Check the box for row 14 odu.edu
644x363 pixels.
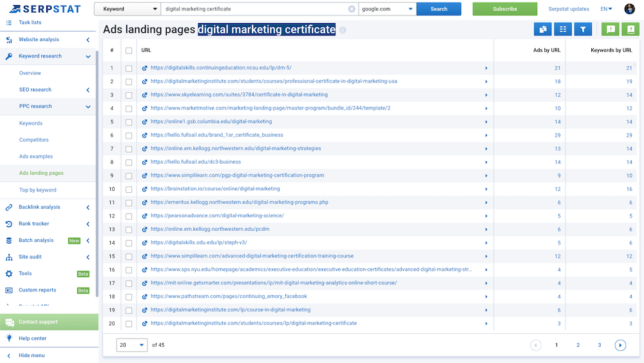pos(129,243)
